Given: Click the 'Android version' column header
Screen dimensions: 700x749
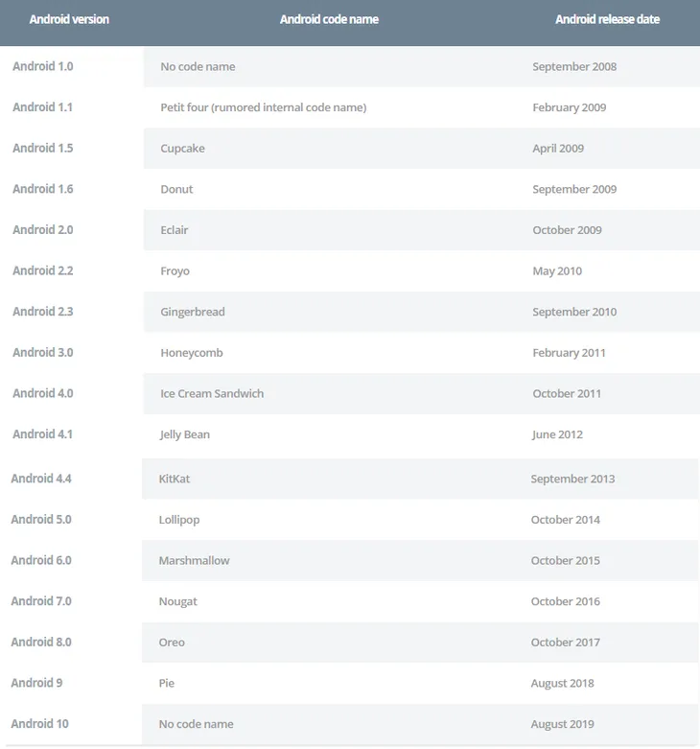Looking at the screenshot, I should 69,19.
